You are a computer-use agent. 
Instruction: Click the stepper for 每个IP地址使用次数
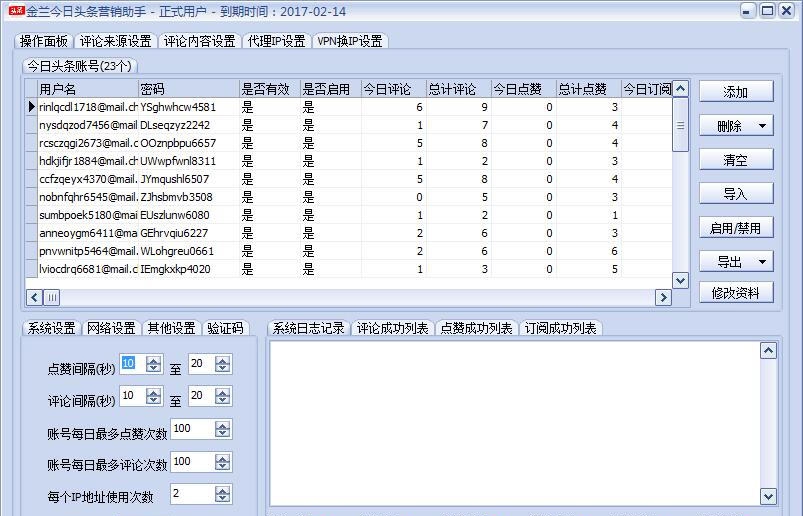pos(222,494)
